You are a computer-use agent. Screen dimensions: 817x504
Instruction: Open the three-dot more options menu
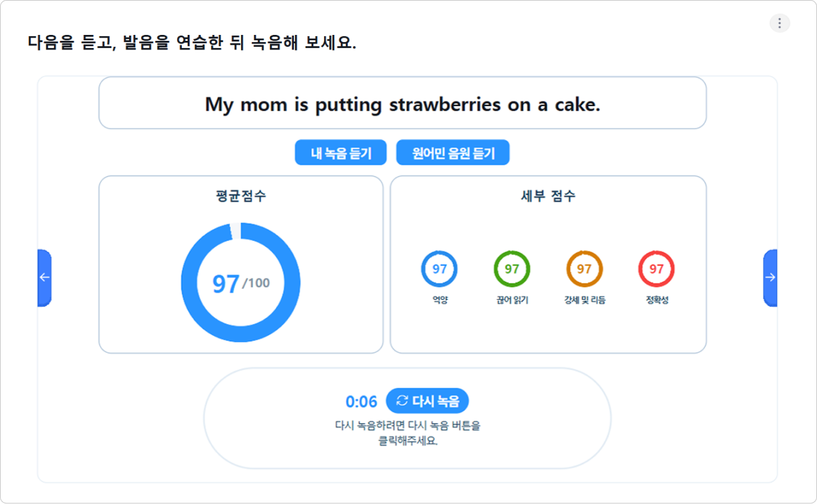click(x=779, y=23)
